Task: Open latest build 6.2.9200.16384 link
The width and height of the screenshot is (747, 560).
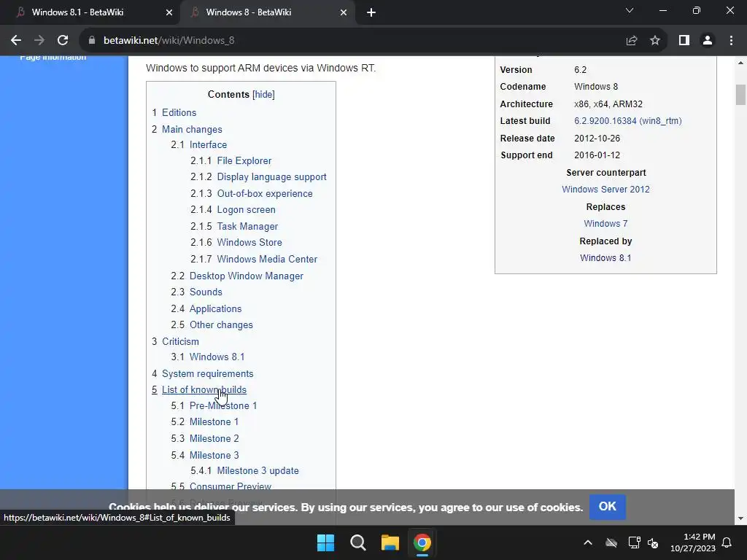Action: tap(628, 121)
